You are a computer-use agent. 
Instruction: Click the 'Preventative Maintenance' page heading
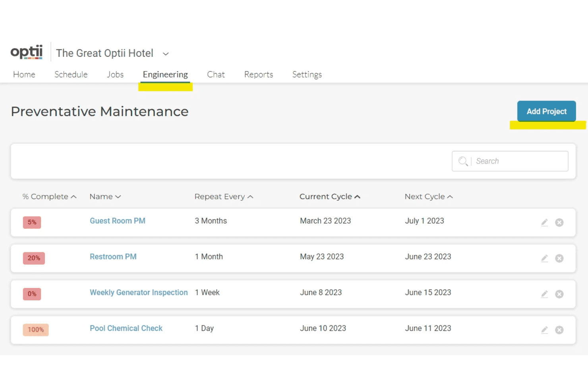point(100,112)
